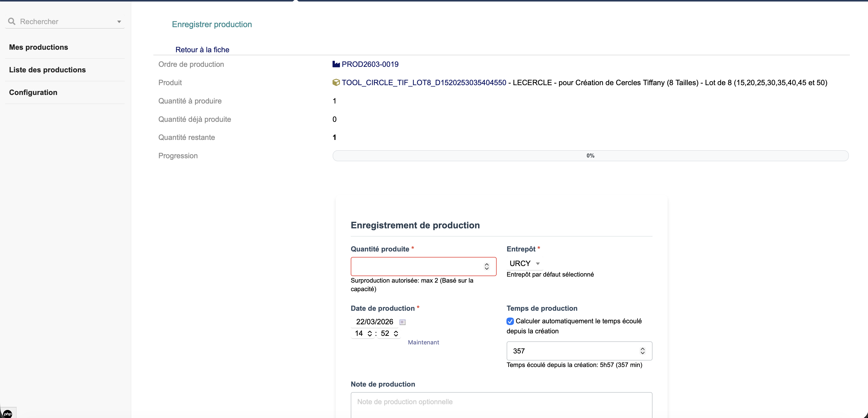868x418 pixels.
Task: Open Mes productions menu
Action: click(x=38, y=47)
